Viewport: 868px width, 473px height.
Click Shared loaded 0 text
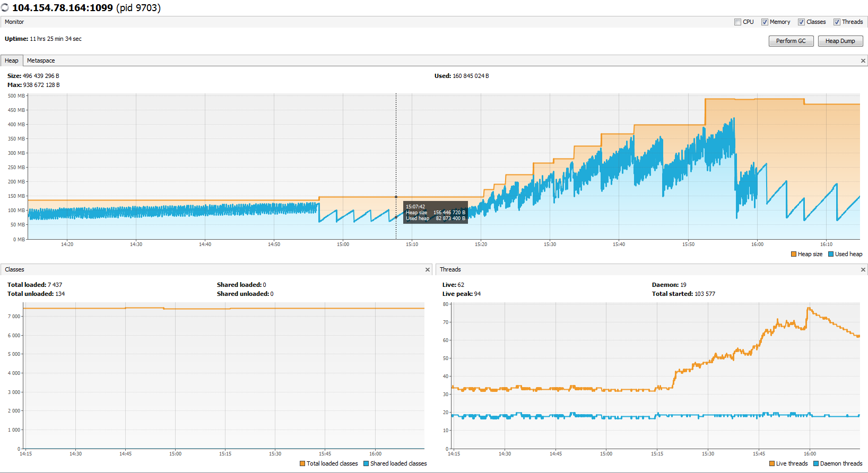[x=241, y=285]
